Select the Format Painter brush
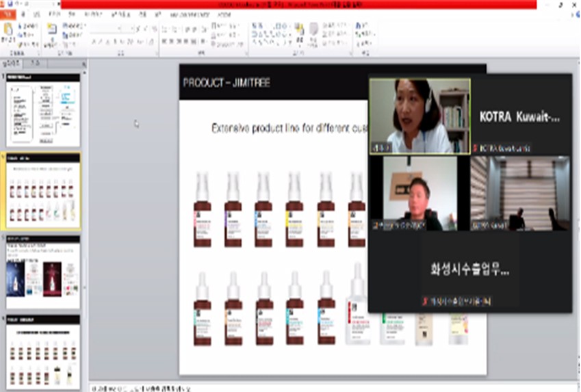The height and width of the screenshot is (392, 581). [20, 44]
